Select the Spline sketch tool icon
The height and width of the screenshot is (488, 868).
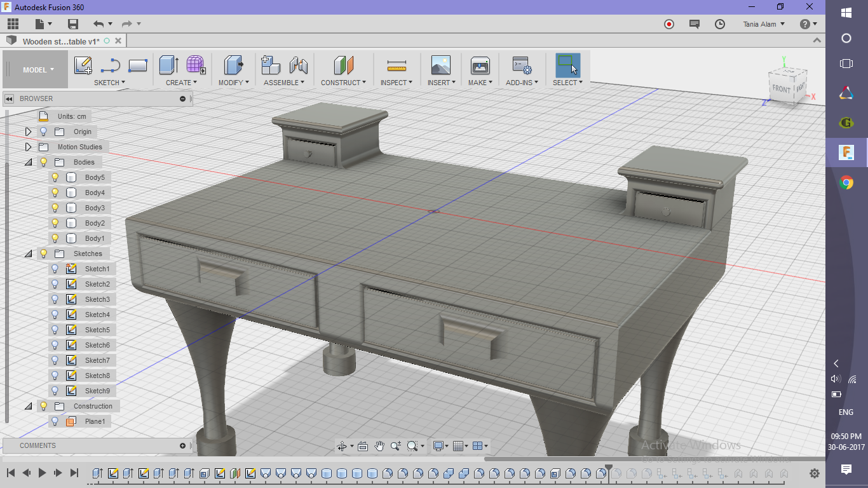[x=111, y=65]
